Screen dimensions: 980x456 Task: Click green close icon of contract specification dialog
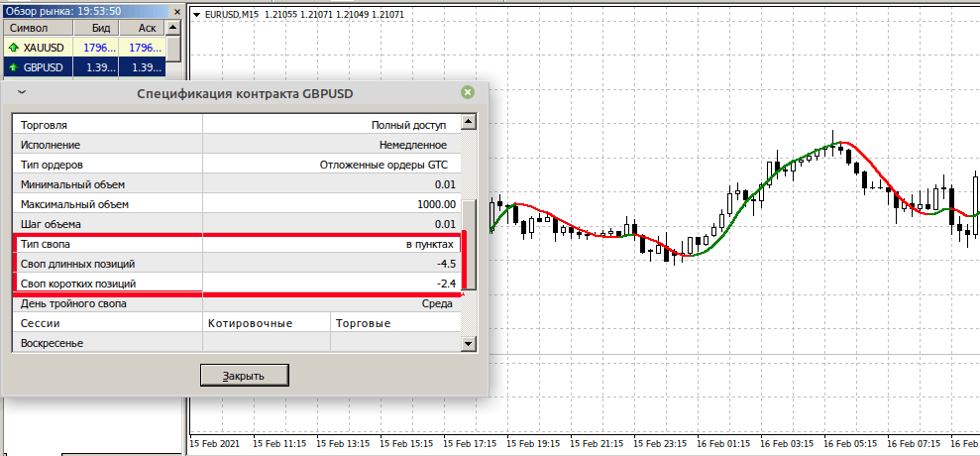[x=468, y=93]
